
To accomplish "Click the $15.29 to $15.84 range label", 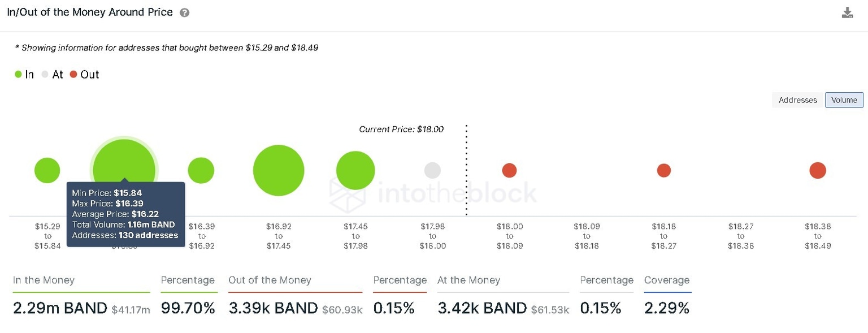I will [47, 236].
